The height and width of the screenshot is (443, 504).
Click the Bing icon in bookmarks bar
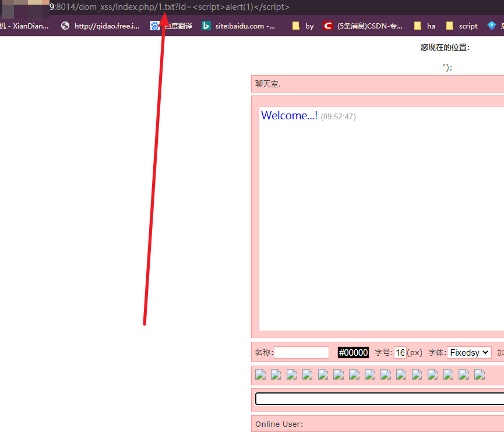[206, 26]
